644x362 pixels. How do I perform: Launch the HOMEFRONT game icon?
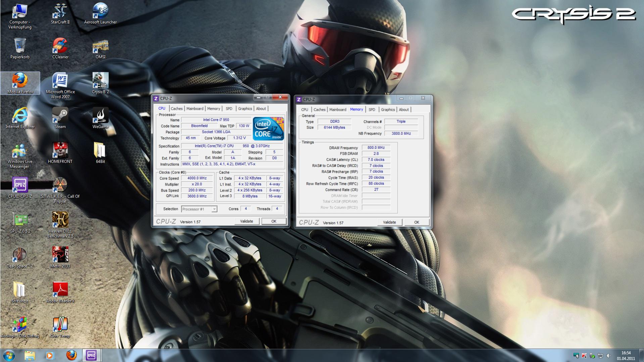[60, 153]
